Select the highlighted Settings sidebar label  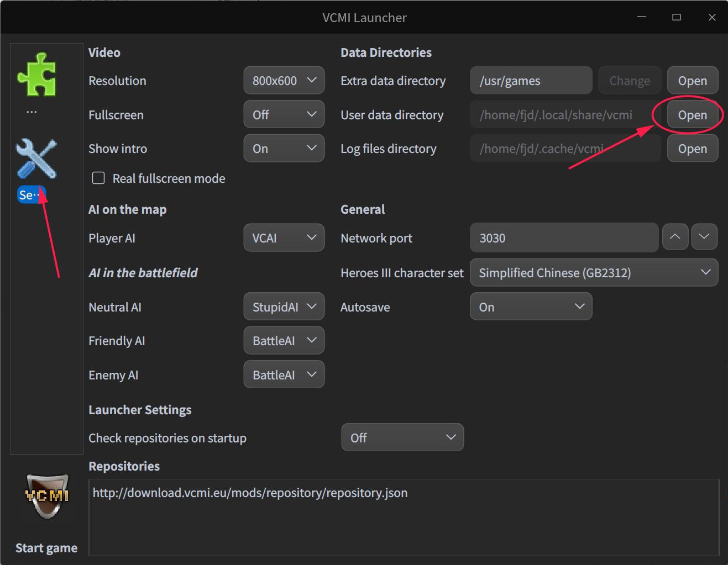pos(32,194)
